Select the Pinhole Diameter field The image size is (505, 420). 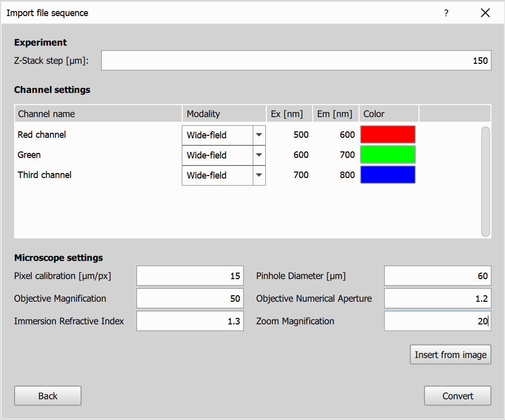(437, 276)
